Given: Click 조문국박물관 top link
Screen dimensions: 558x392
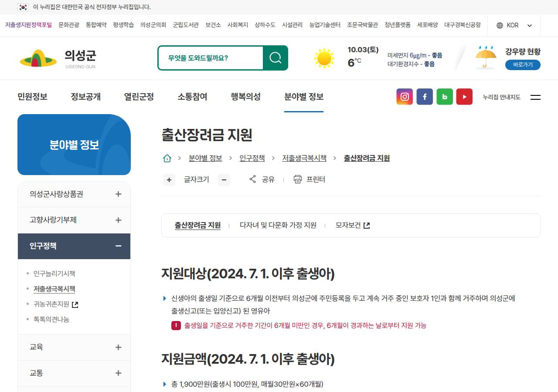Looking at the screenshot, I should 362,25.
